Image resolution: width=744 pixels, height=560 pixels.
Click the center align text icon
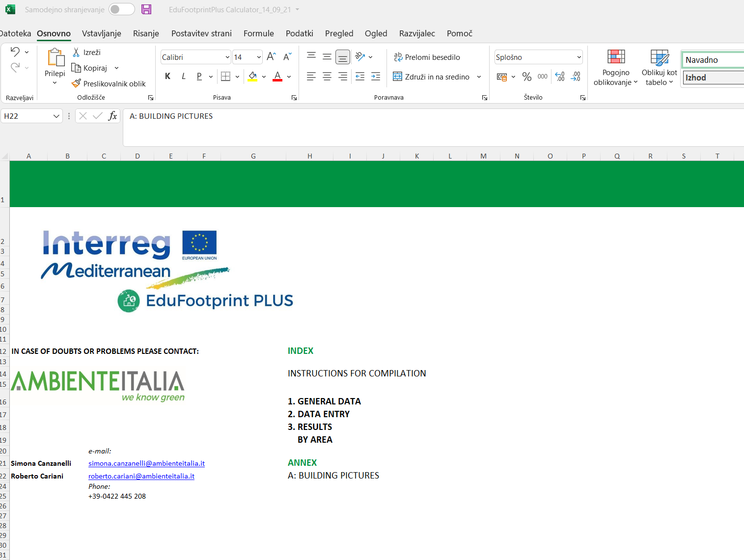[327, 77]
